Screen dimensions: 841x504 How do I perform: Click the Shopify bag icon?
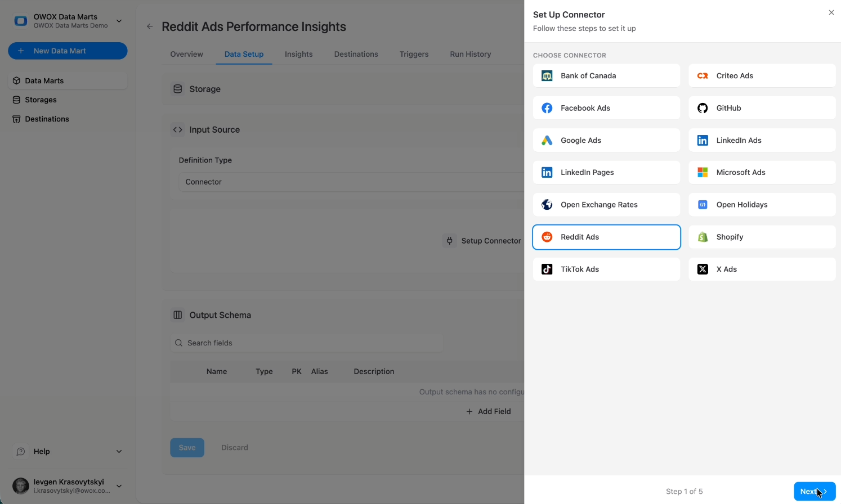pyautogui.click(x=703, y=237)
